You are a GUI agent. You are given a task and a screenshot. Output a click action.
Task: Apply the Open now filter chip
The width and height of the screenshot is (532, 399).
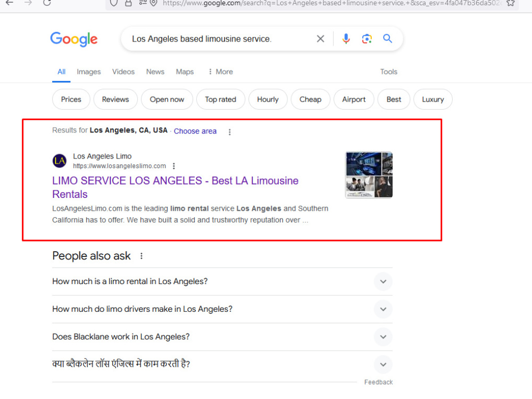[167, 99]
